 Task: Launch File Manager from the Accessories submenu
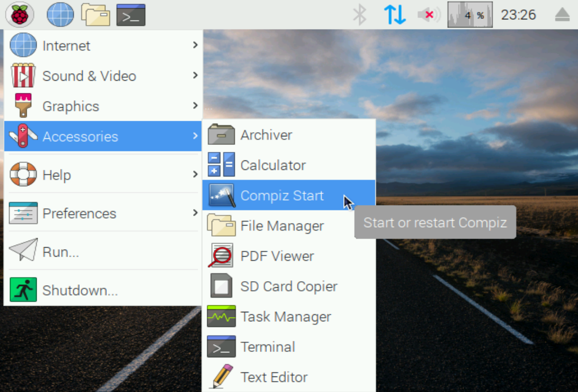click(289, 226)
